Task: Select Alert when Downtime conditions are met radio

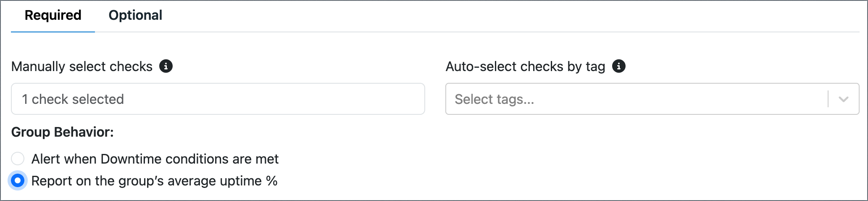Action: click(x=18, y=159)
